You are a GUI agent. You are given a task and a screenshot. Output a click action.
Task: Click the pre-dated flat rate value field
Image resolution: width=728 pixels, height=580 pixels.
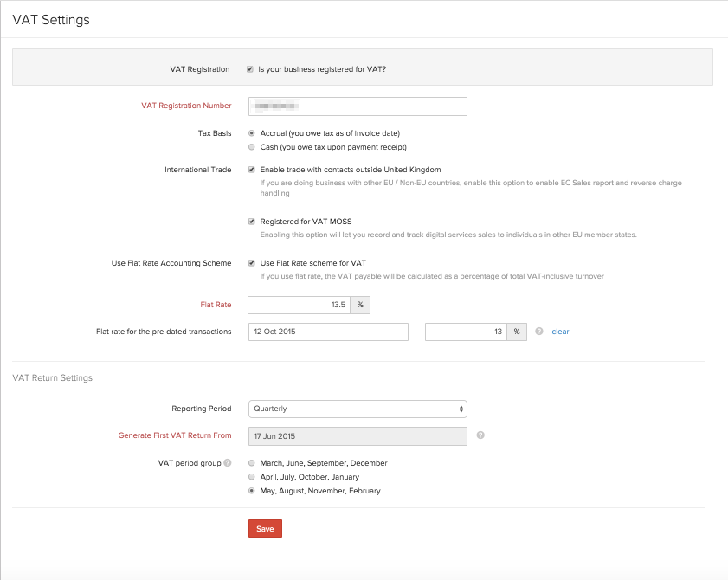tap(466, 332)
